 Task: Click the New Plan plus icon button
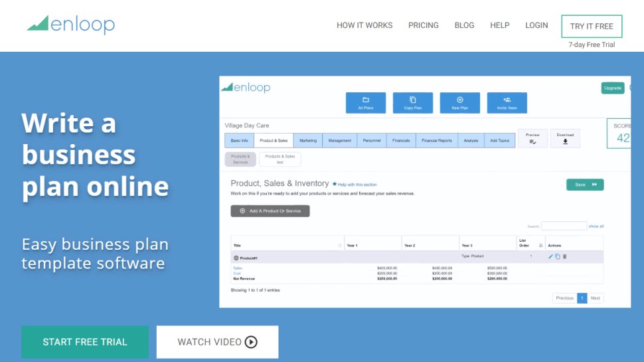[x=460, y=103]
